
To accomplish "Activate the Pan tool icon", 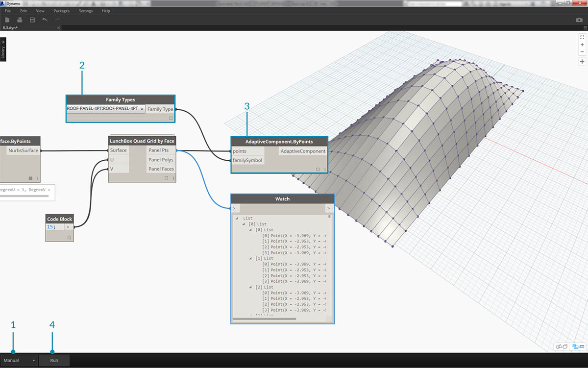I will click(582, 62).
